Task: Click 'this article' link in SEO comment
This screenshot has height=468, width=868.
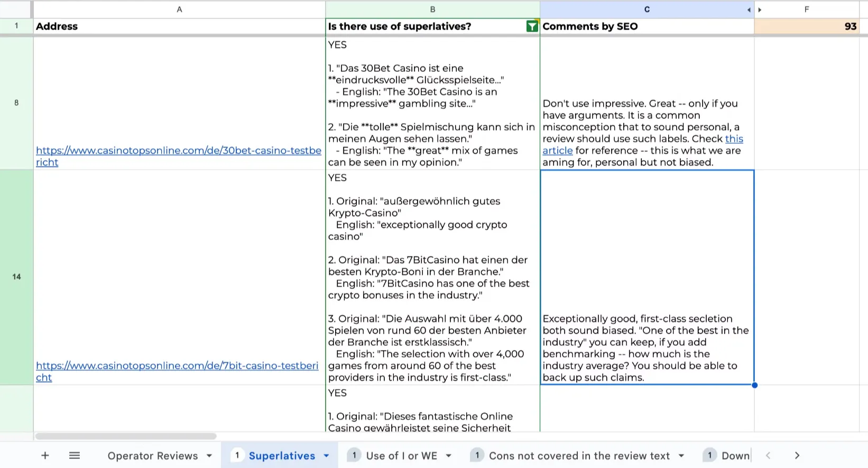Action: (x=734, y=139)
